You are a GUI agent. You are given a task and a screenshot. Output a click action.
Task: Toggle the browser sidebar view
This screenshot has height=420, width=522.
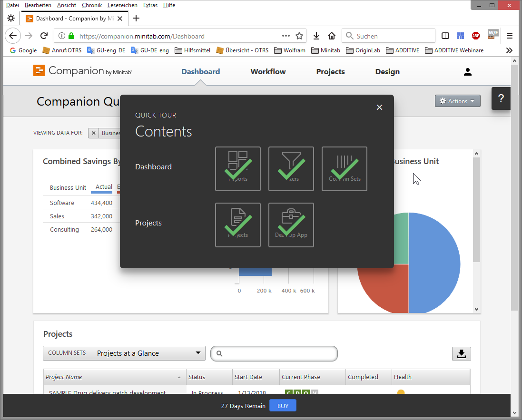445,36
